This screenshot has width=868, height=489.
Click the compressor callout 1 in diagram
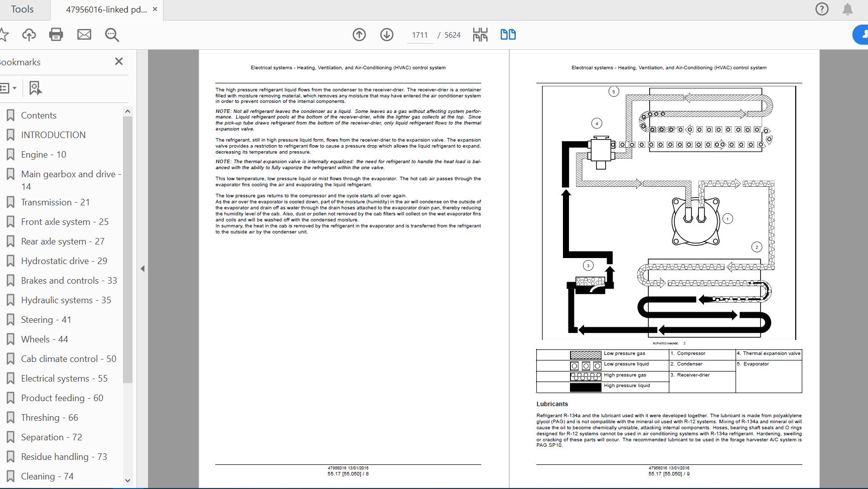[728, 218]
